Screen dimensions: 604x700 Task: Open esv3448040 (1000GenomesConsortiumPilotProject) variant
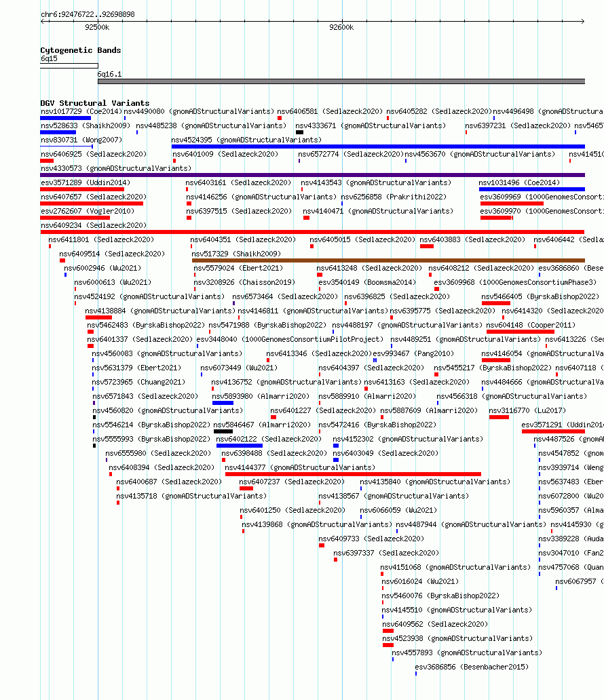pos(290,339)
